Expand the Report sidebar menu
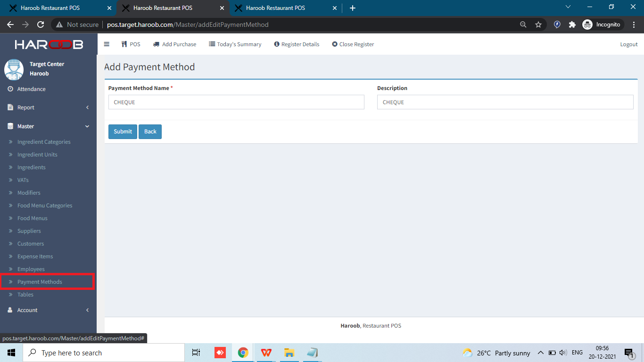644x362 pixels. pyautogui.click(x=48, y=107)
